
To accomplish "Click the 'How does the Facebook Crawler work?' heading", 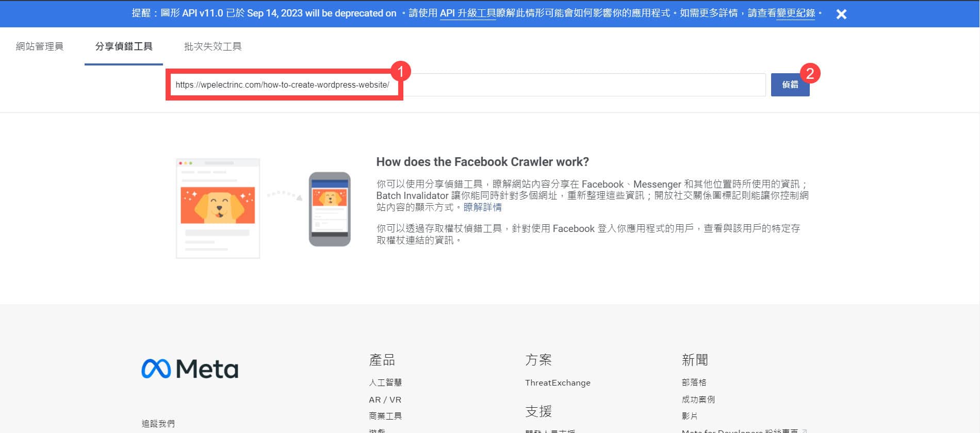I will click(x=482, y=162).
